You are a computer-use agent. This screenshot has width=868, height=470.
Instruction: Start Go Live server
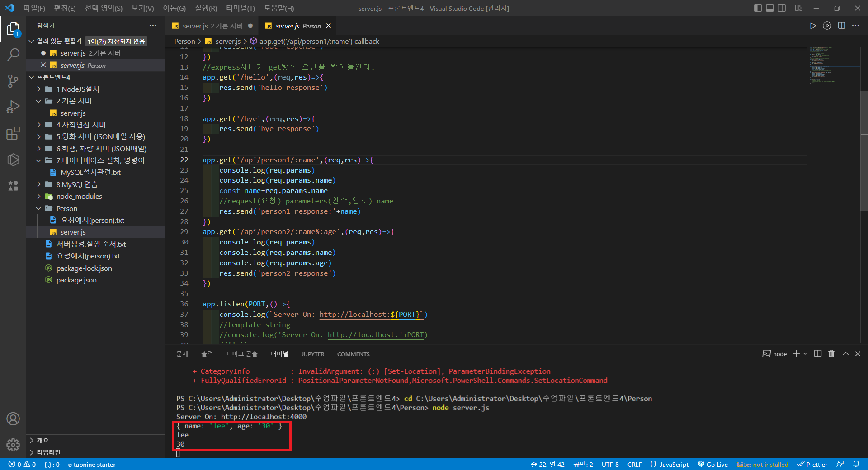tap(713, 464)
